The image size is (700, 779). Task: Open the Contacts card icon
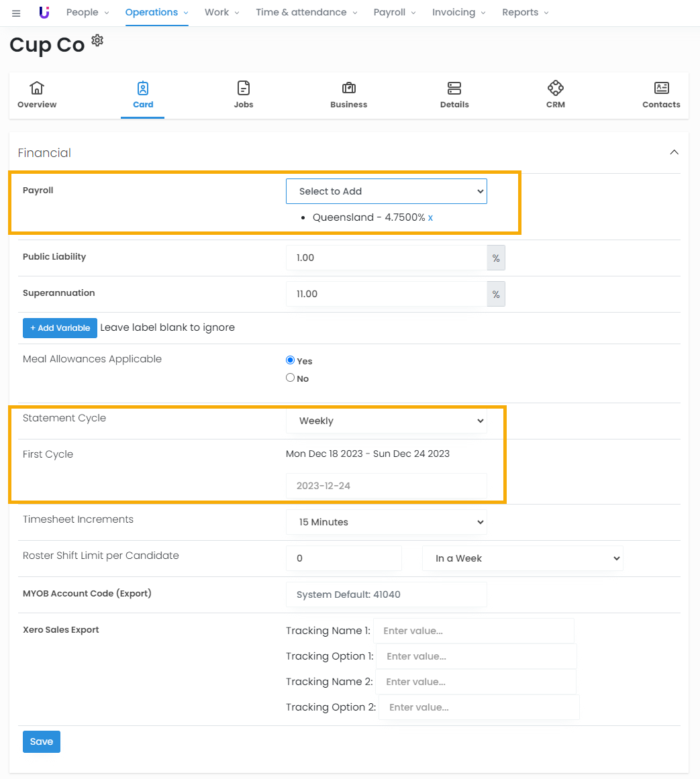point(661,88)
